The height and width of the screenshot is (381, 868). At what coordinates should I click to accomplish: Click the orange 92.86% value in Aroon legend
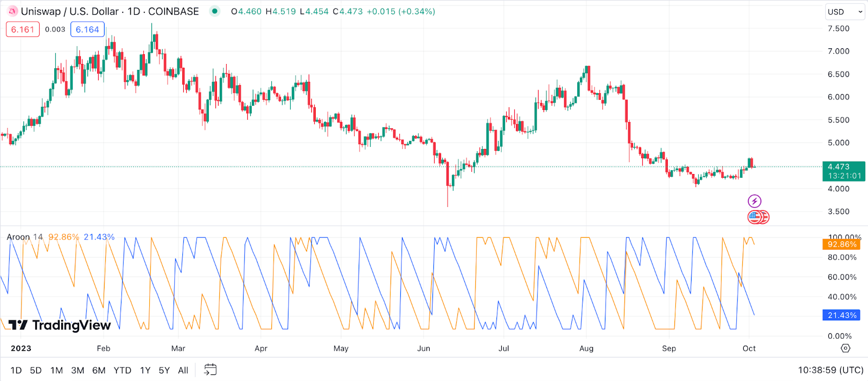(x=64, y=237)
